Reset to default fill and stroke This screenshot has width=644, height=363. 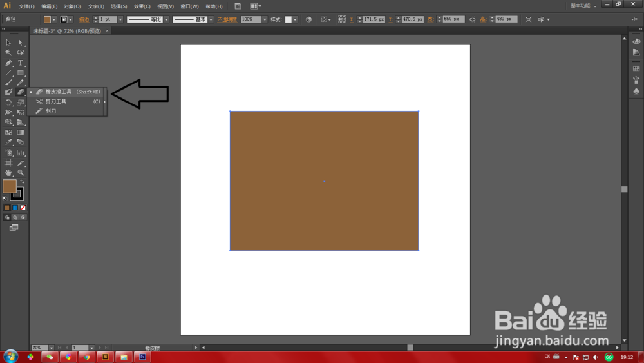(x=5, y=199)
